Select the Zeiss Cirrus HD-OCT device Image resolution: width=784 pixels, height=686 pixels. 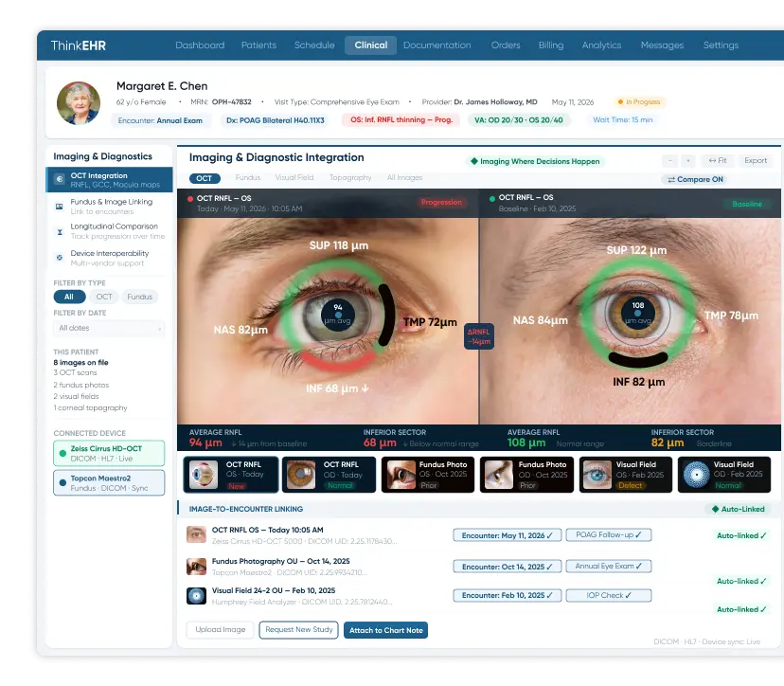(109, 453)
